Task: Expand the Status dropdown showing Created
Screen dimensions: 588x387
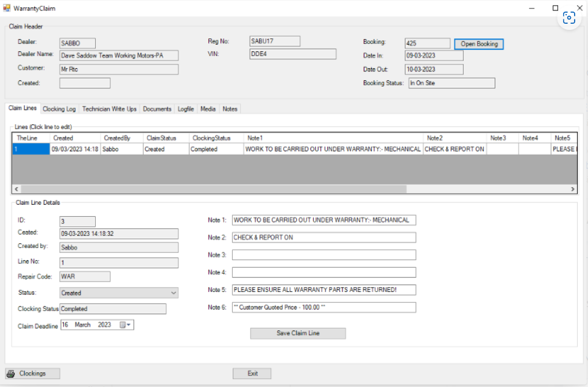Action: pos(173,293)
